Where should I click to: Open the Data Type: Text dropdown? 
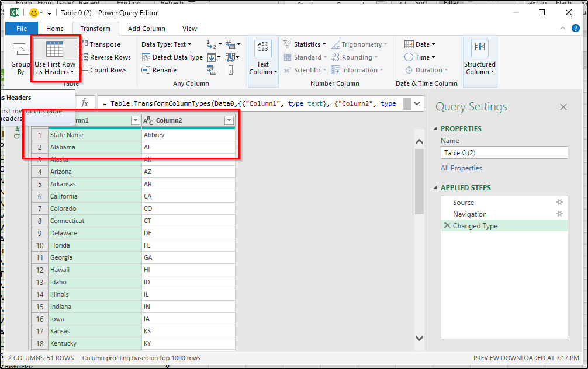click(167, 44)
